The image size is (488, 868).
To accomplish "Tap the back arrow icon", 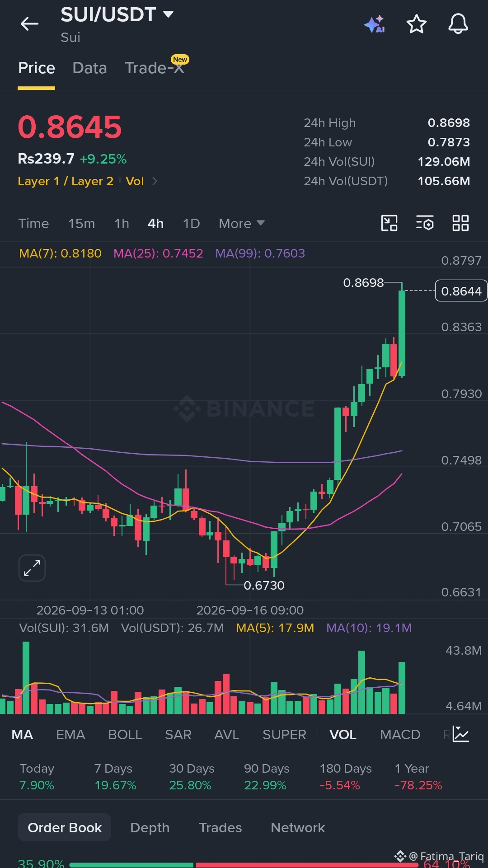I will click(29, 24).
